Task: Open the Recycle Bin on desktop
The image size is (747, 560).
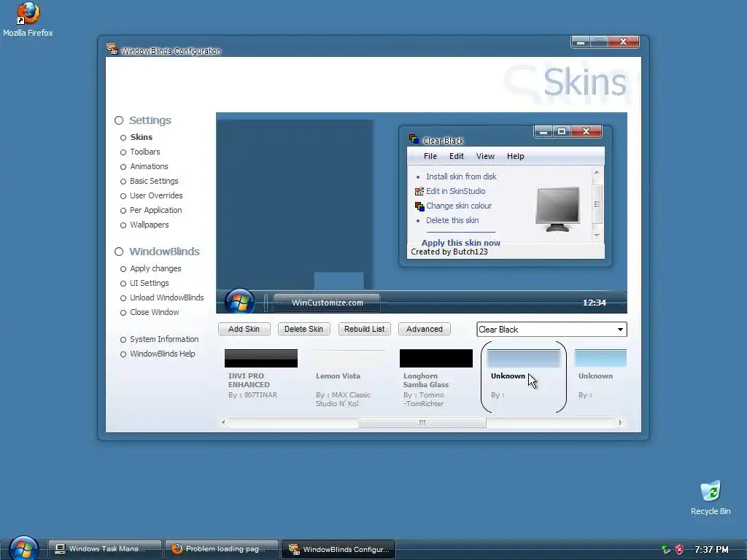Action: pos(711,497)
